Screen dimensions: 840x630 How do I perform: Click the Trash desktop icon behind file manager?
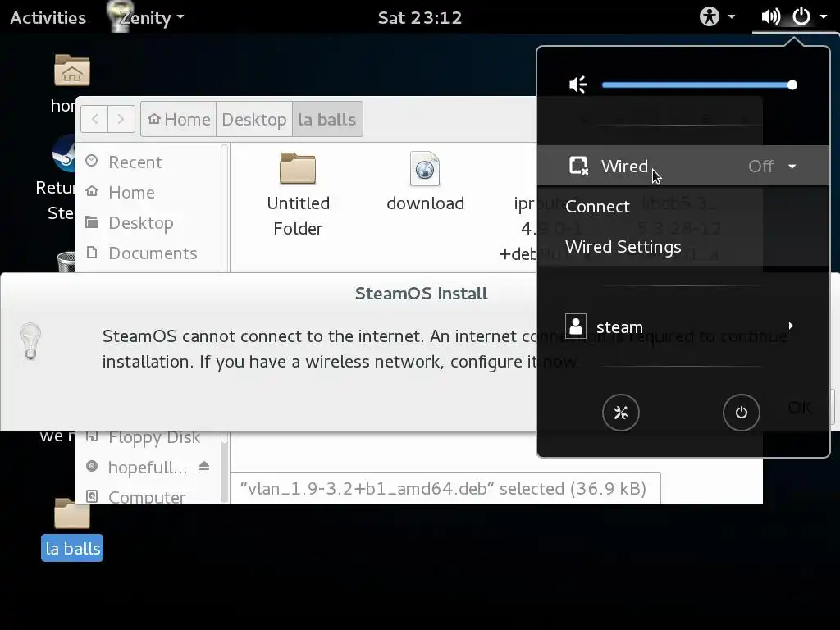[66, 262]
